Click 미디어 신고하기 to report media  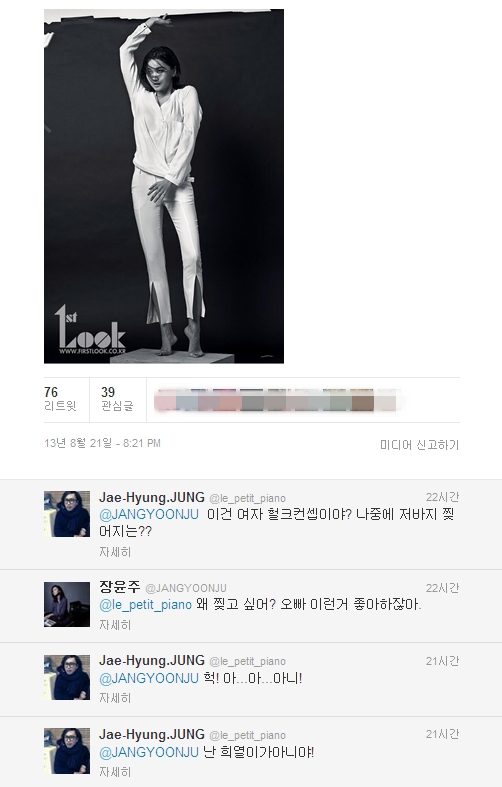[x=419, y=445]
